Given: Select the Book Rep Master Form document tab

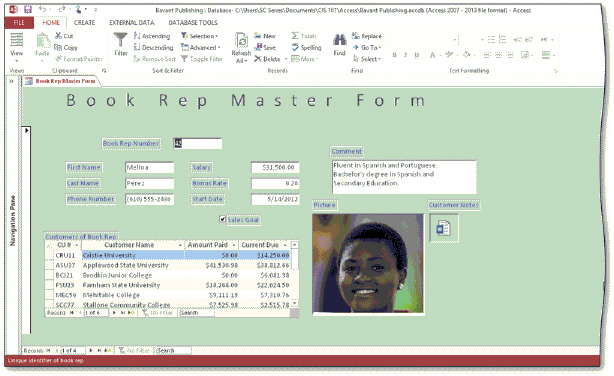Looking at the screenshot, I should (61, 81).
